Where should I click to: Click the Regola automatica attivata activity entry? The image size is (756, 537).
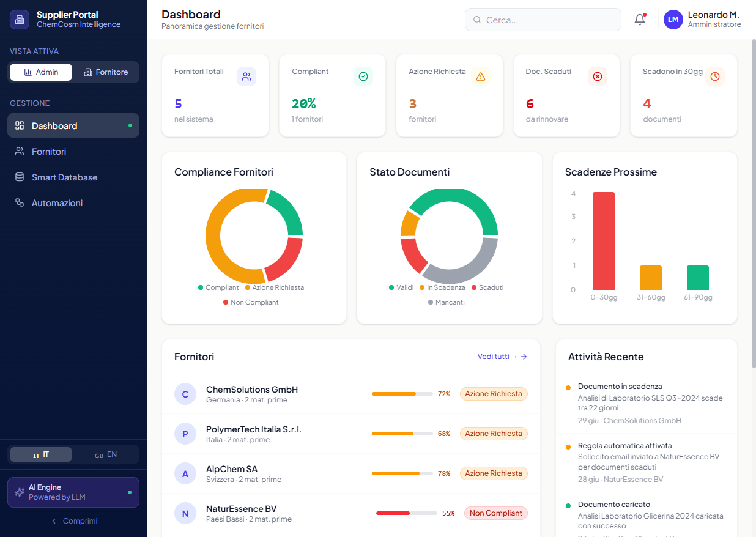(646, 463)
